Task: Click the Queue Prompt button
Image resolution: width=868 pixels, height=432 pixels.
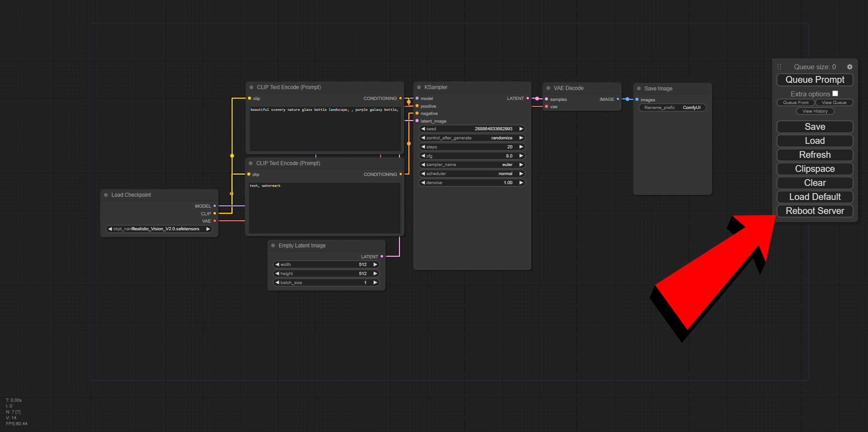Action: coord(815,80)
